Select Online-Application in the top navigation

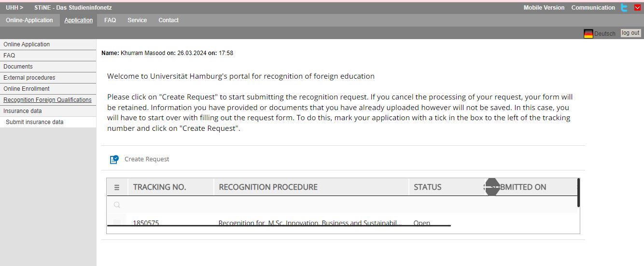click(x=29, y=20)
